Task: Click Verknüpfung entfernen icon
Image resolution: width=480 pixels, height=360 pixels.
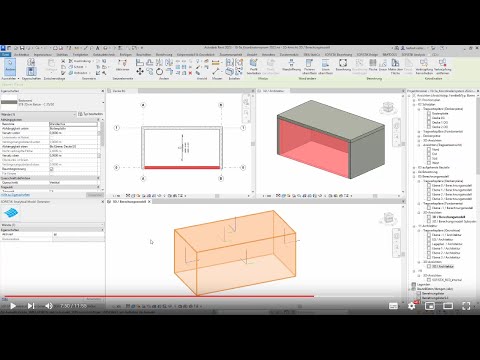Action: pyautogui.click(x=442, y=66)
